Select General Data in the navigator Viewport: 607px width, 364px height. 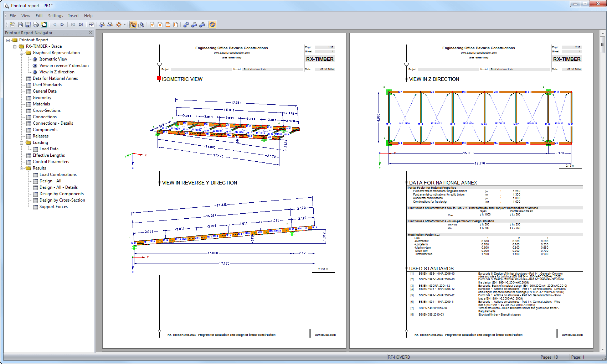click(45, 91)
